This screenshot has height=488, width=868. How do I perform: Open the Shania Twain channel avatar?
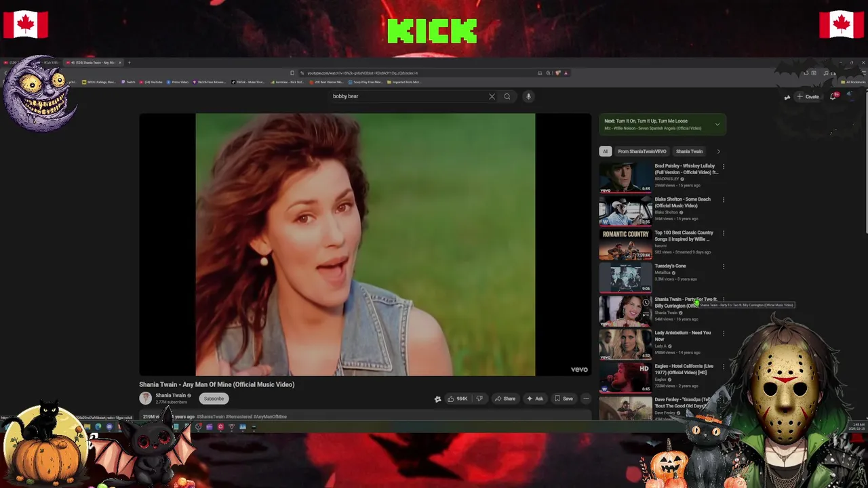tap(145, 399)
